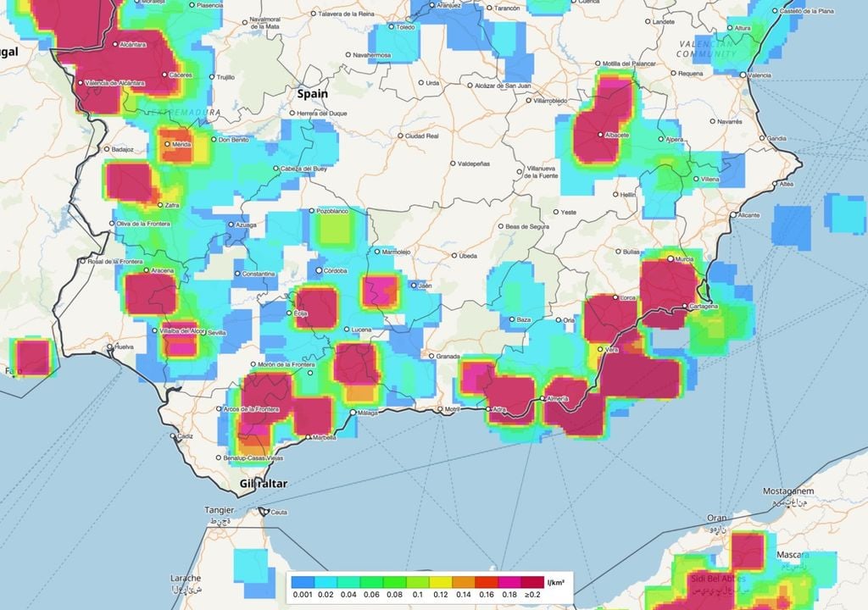This screenshot has height=610, width=868.
Task: Click the blue 0.001 legend swatch
Action: pos(303,582)
